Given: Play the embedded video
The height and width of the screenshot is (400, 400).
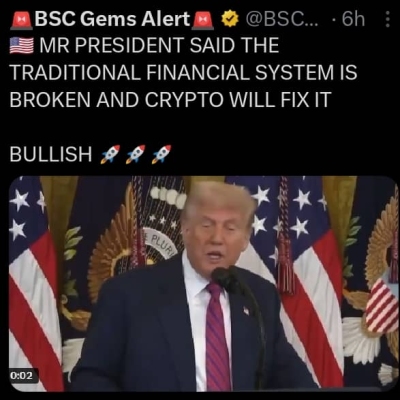Looking at the screenshot, I should pos(203,283).
